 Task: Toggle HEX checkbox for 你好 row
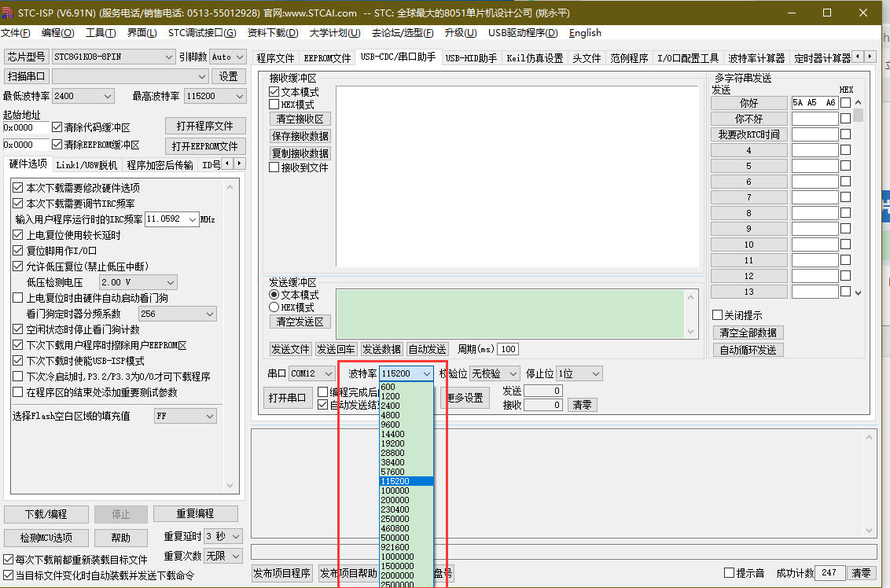pyautogui.click(x=846, y=103)
